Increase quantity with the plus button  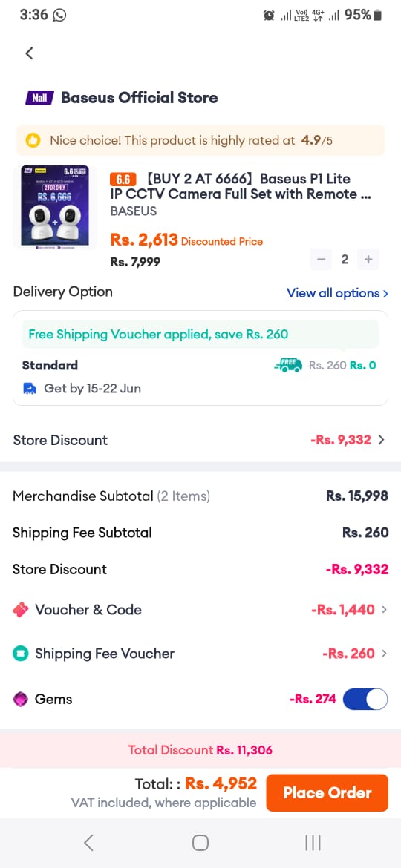[x=368, y=258]
